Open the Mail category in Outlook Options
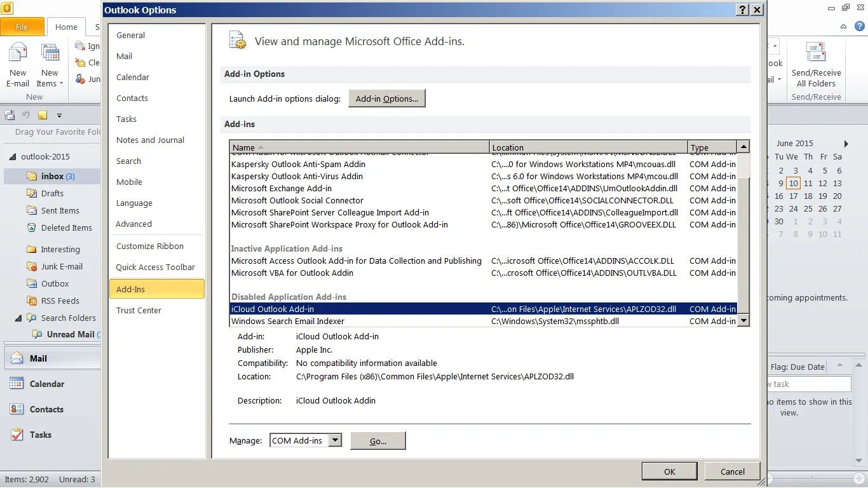Image resolution: width=868 pixels, height=488 pixels. tap(157, 57)
